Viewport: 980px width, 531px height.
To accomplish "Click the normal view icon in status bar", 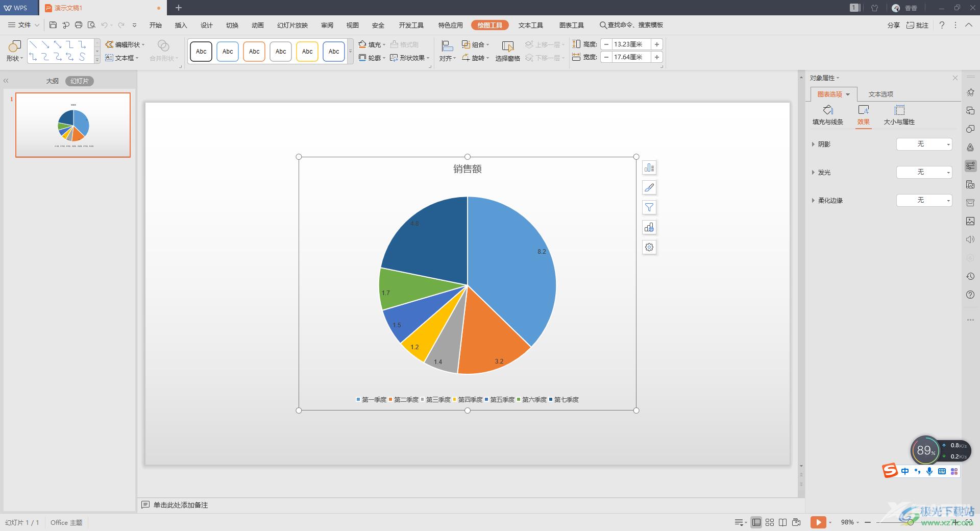I will point(756,522).
